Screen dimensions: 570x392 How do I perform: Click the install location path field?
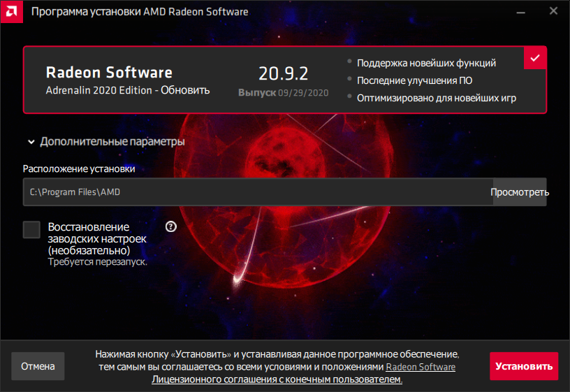tap(258, 192)
